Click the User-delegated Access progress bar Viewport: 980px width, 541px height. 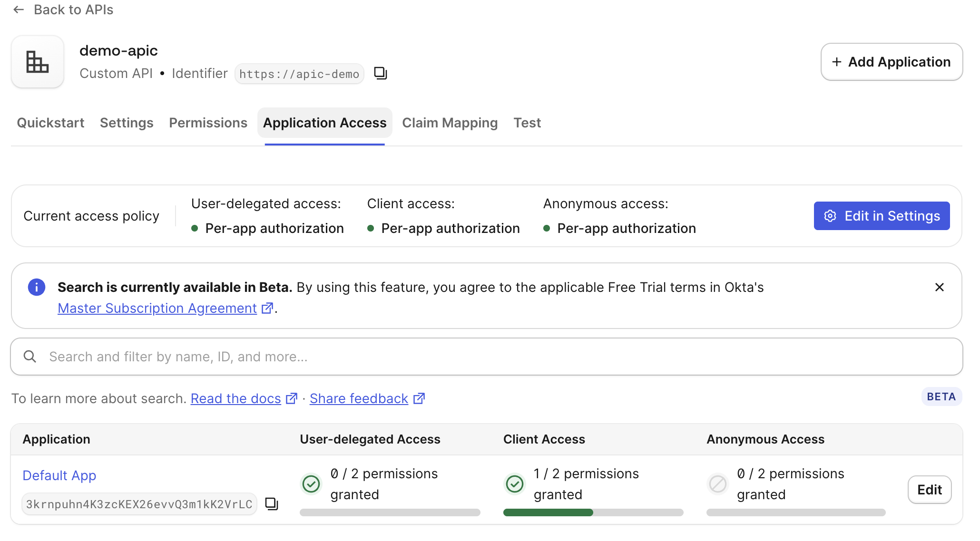coord(390,512)
